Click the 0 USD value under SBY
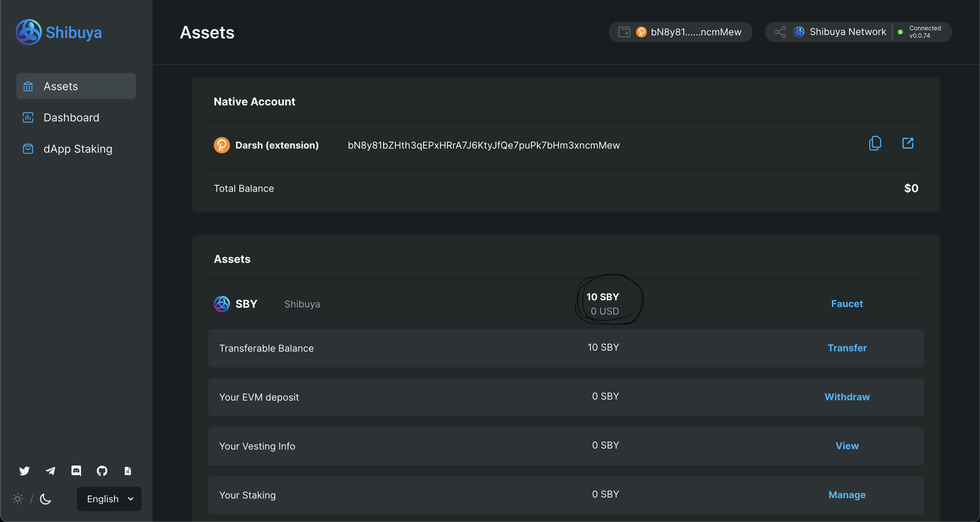Screen dimensions: 980x522 click(x=605, y=311)
